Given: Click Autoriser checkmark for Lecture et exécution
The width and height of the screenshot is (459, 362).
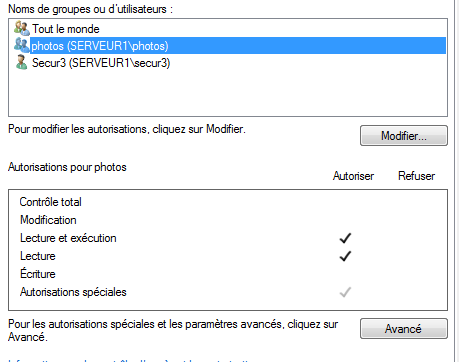Looking at the screenshot, I should coord(345,238).
